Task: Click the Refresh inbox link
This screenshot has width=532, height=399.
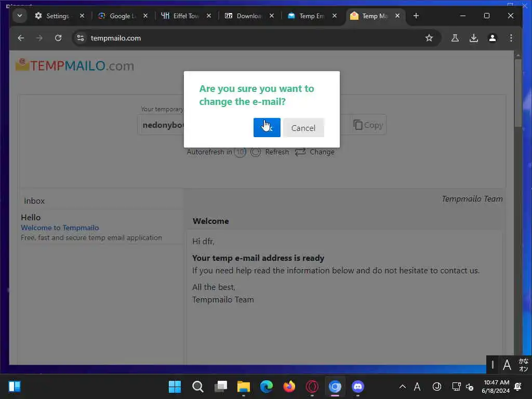Action: (277, 152)
